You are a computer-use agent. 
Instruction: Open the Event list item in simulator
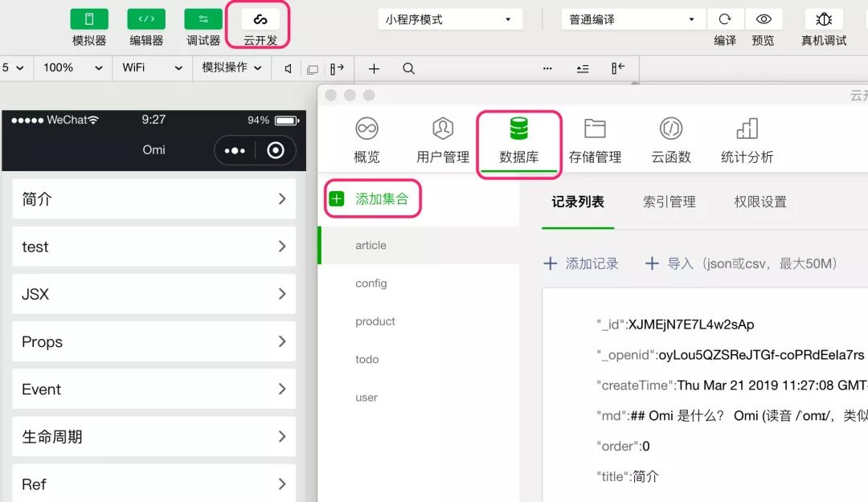[x=154, y=389]
